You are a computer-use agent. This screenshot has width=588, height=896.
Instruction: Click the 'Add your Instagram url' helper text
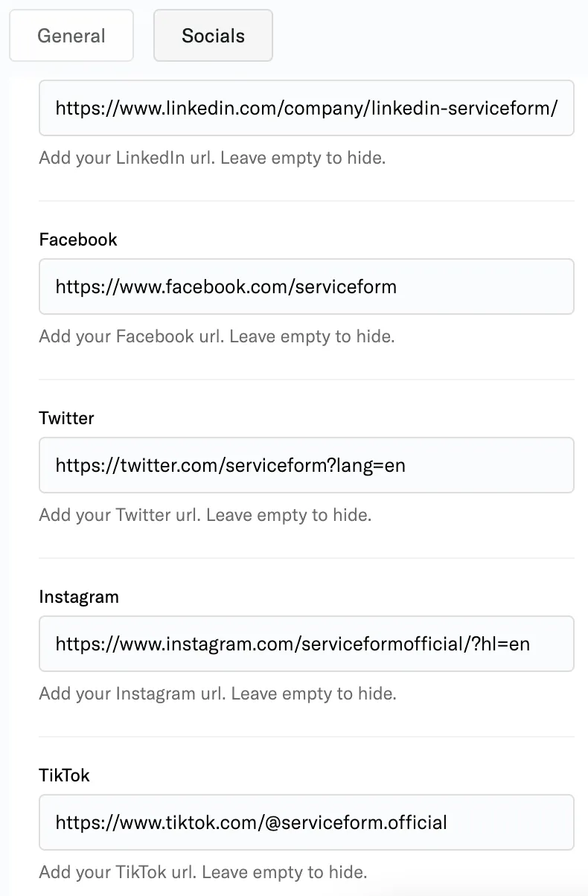217,694
